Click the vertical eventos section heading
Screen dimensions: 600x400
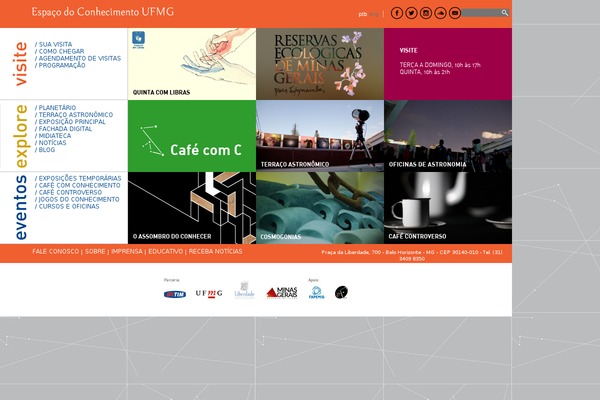(20, 208)
